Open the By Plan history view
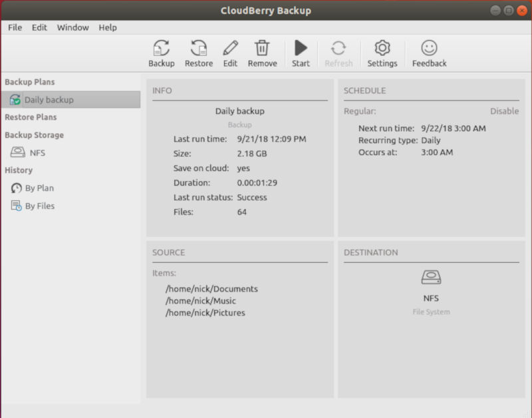The height and width of the screenshot is (418, 532). [x=31, y=188]
